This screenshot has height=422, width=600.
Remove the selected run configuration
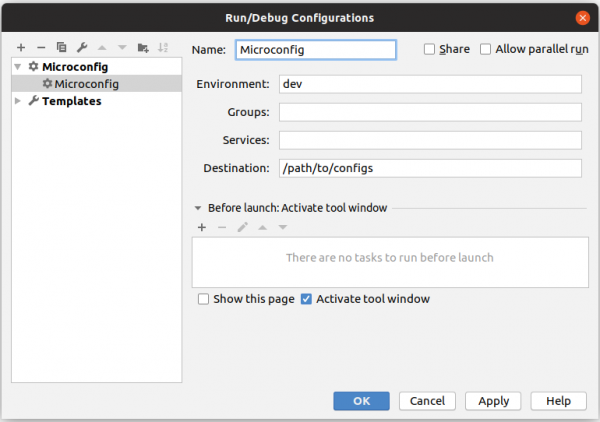(41, 47)
